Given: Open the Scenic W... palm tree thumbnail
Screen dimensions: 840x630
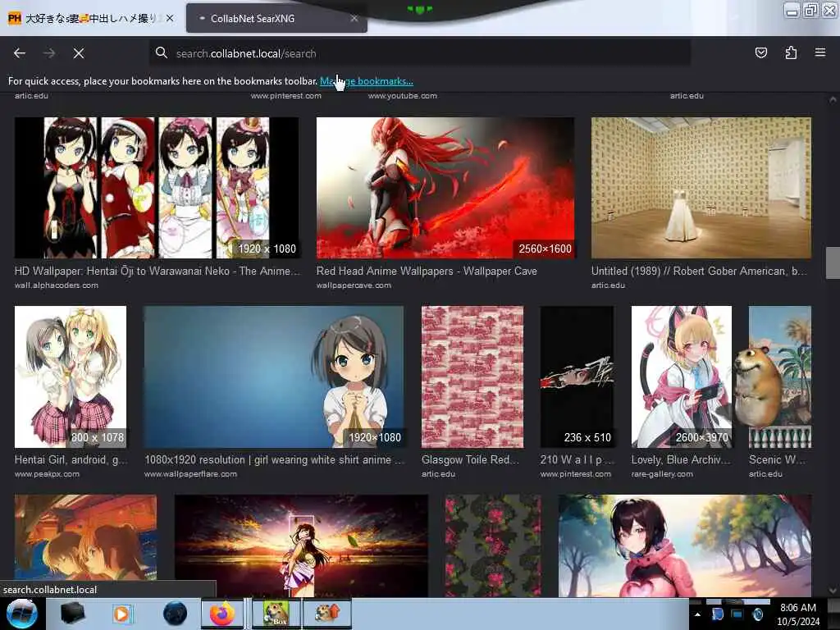Looking at the screenshot, I should (x=780, y=377).
